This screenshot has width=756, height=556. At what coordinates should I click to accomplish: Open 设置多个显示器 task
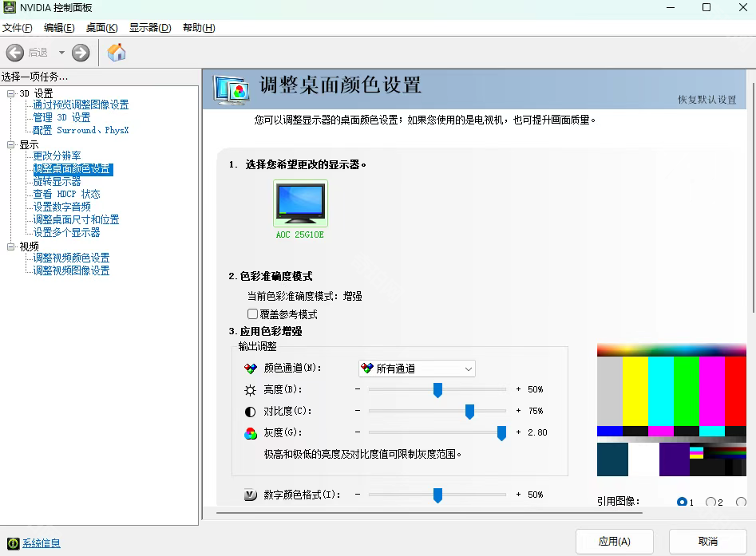point(66,232)
